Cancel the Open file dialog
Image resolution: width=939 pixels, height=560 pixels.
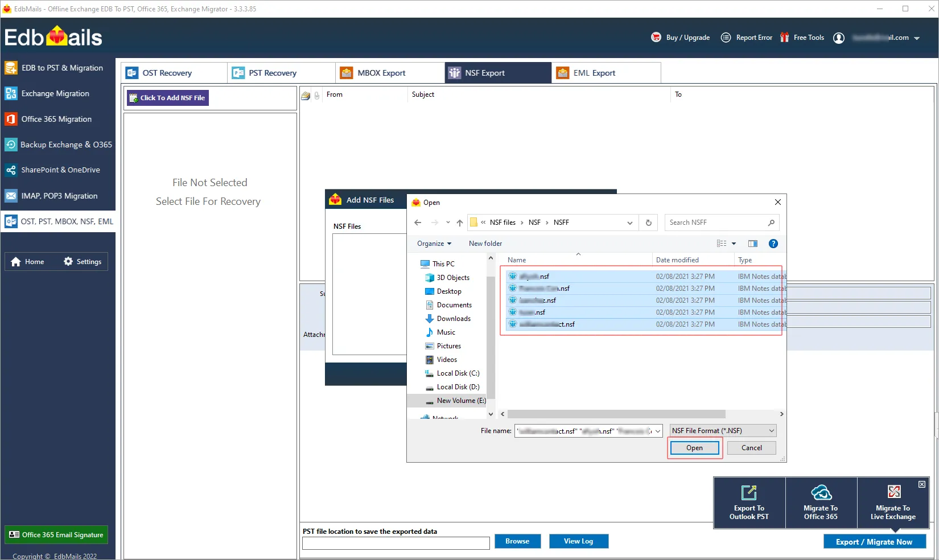click(751, 448)
